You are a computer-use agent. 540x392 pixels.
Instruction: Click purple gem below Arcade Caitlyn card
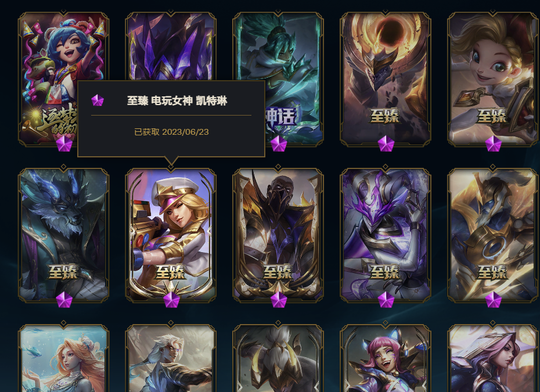[x=171, y=300]
